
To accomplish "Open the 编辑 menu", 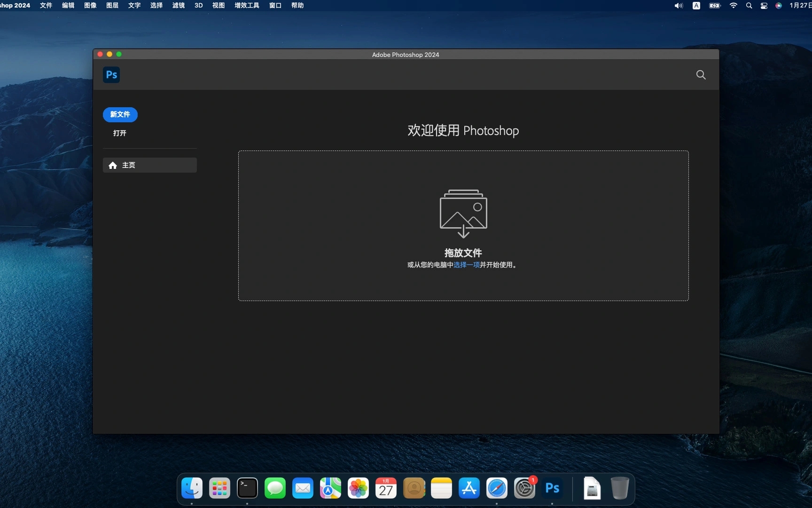I will (68, 6).
